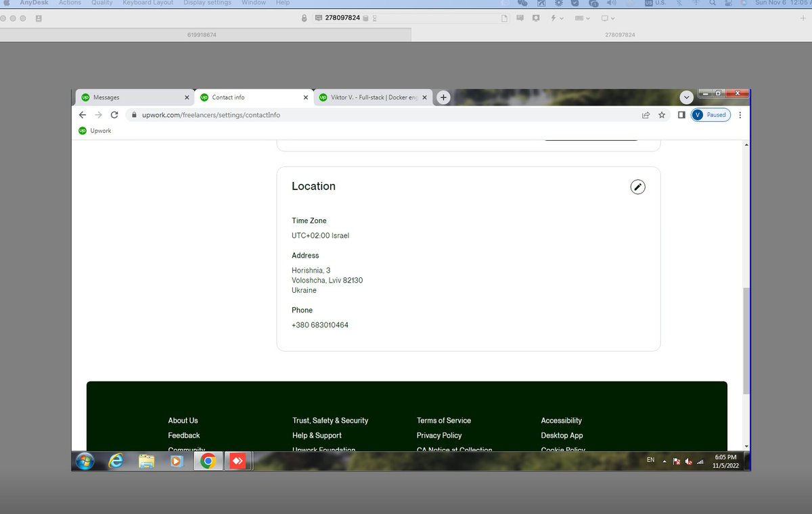
Task: Open the Apple menu
Action: coord(7,3)
